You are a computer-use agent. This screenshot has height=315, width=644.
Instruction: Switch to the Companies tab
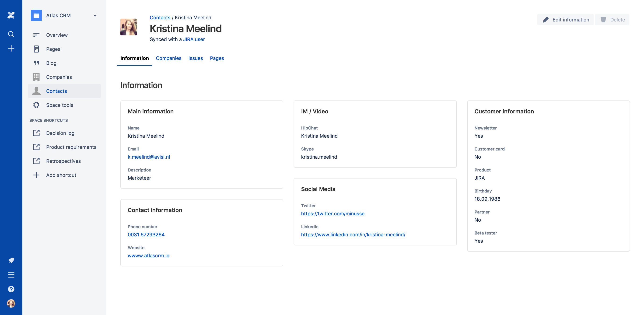pyautogui.click(x=168, y=58)
